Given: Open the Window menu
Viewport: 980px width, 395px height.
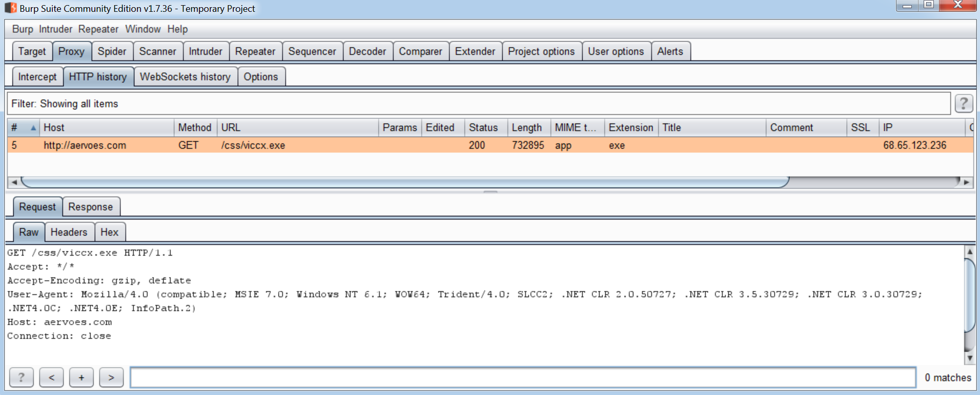Looking at the screenshot, I should tap(143, 29).
